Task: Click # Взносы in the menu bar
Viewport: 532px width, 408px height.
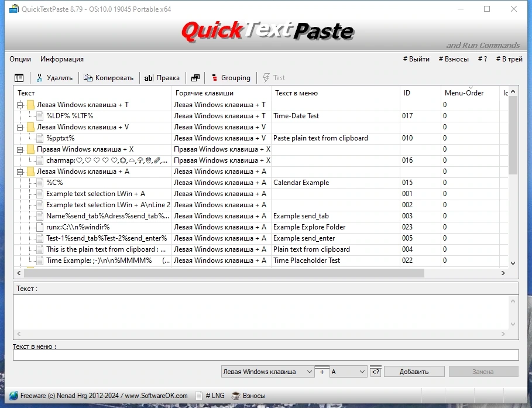Action: tap(454, 59)
